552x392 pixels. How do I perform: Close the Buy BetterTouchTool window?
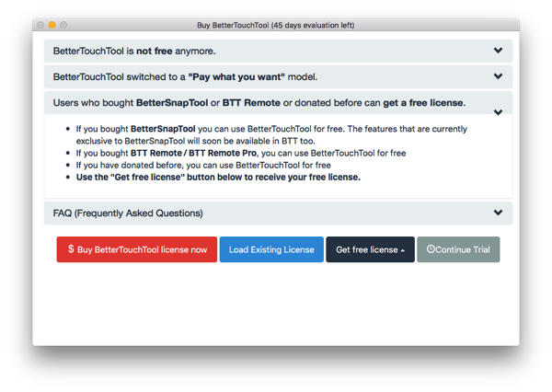click(x=40, y=25)
